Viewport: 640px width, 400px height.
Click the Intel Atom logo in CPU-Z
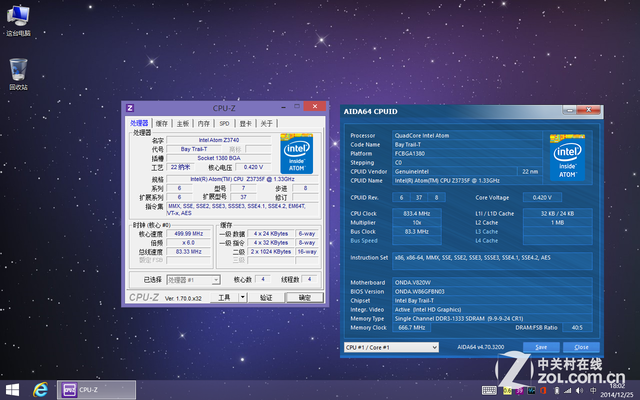tap(297, 153)
